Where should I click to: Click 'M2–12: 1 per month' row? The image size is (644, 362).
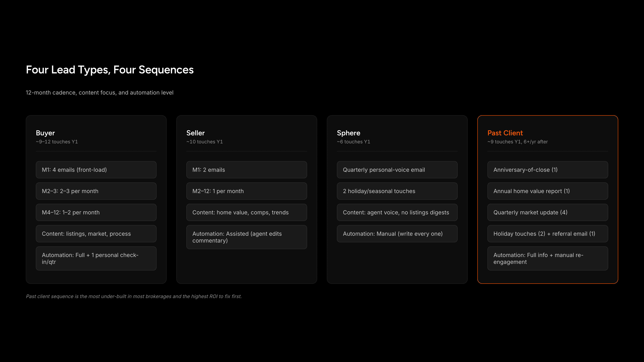247,191
